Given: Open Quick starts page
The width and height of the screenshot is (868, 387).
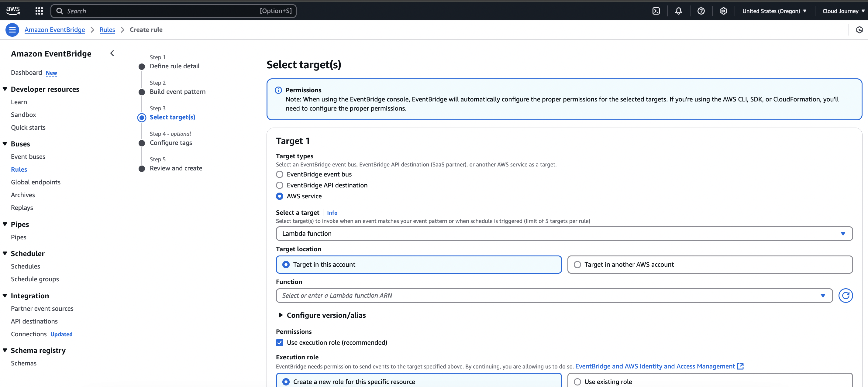Looking at the screenshot, I should (x=28, y=127).
